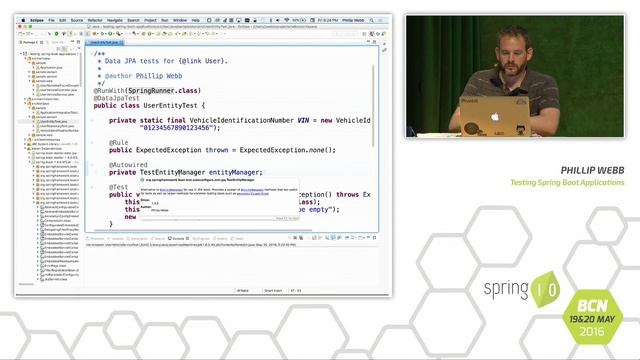The height and width of the screenshot is (360, 640).
Task: Click Smart Insert in the status bar
Action: [273, 291]
